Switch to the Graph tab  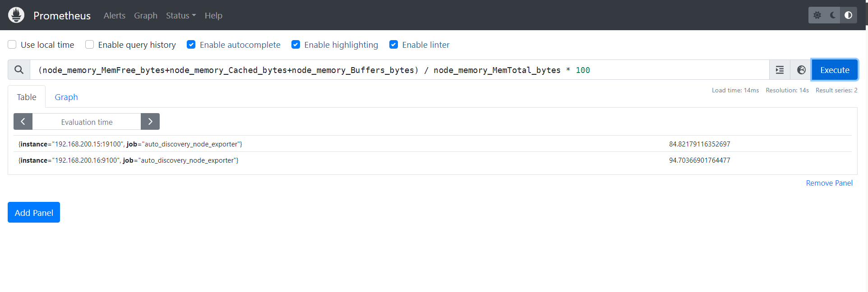(x=66, y=97)
